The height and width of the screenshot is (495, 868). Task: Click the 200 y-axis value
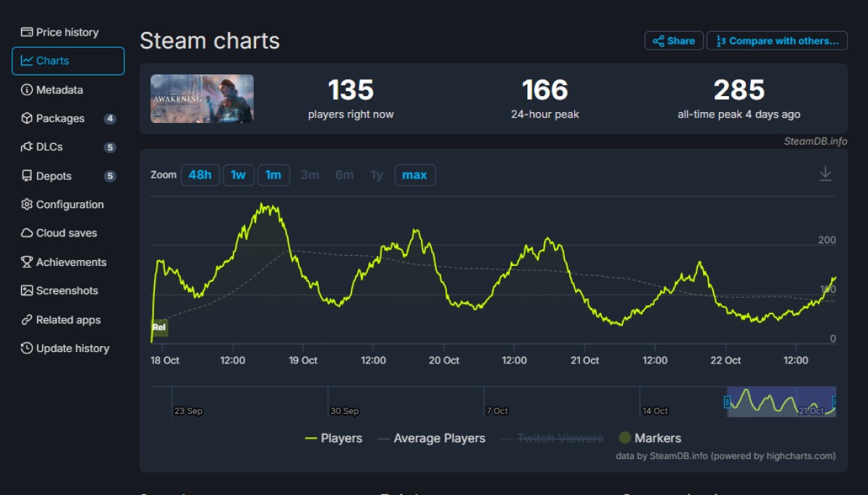point(827,241)
